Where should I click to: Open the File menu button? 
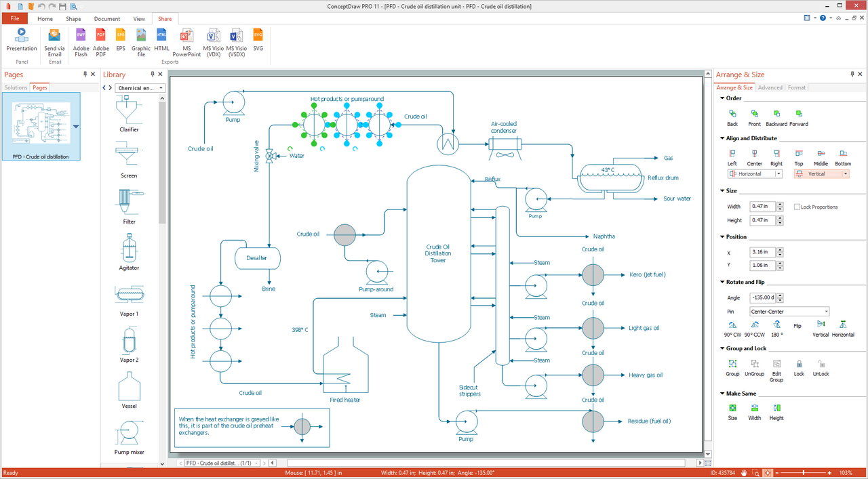[x=14, y=19]
